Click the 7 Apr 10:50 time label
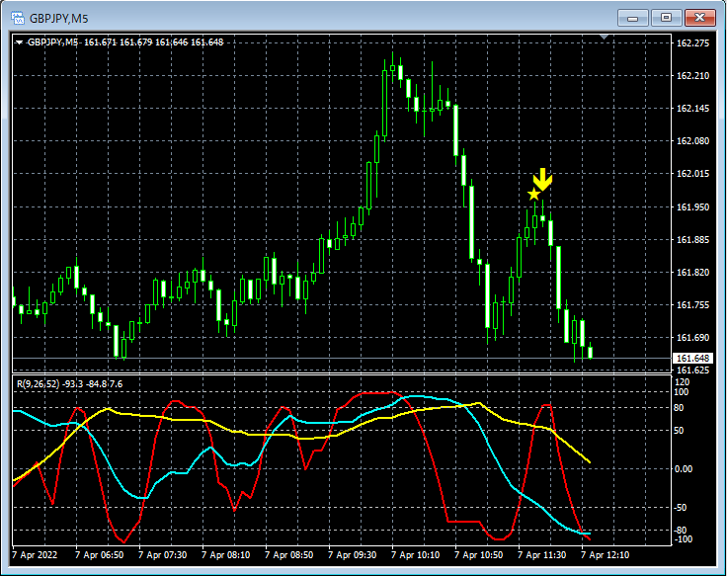Viewport: 728px width, 576px height. (x=478, y=555)
